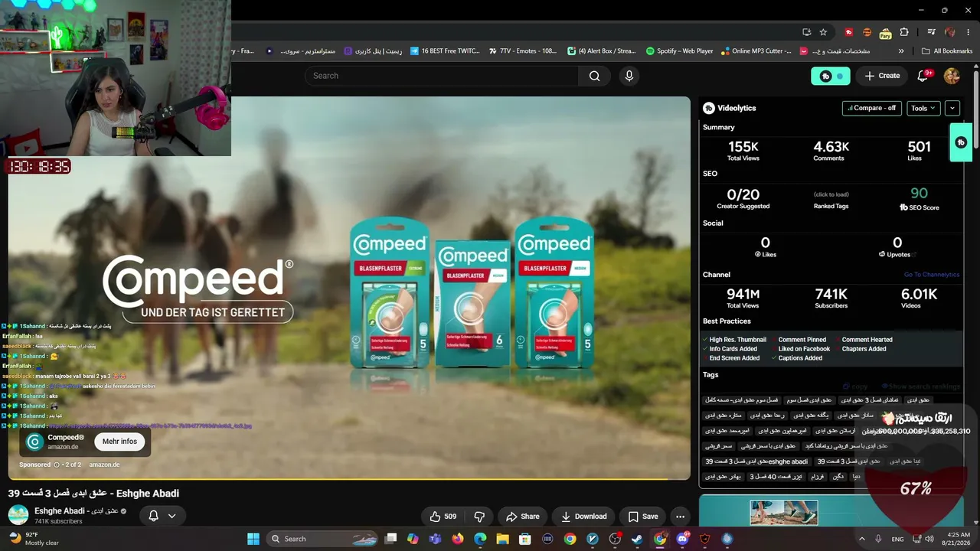Like the video with thumbs up
980x551 pixels.
(444, 517)
